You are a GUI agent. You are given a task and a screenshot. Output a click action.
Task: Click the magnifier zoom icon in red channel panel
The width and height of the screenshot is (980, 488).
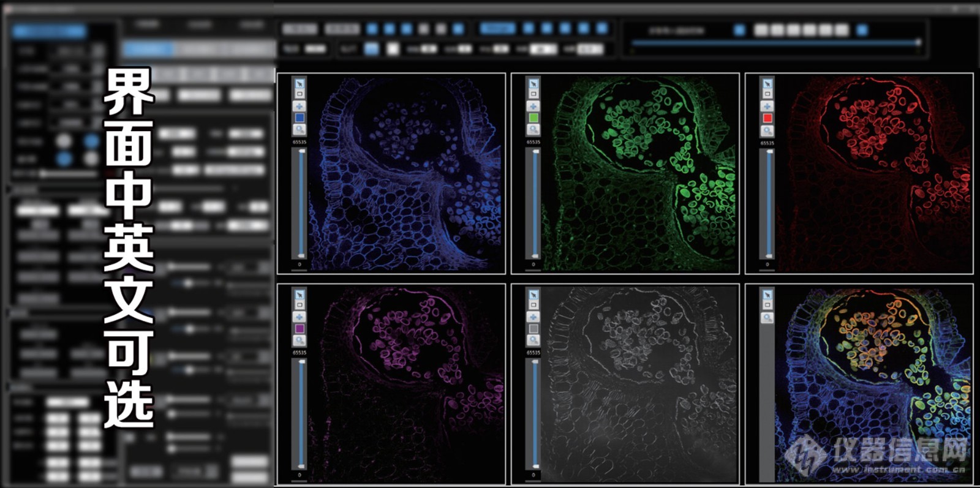point(767,130)
